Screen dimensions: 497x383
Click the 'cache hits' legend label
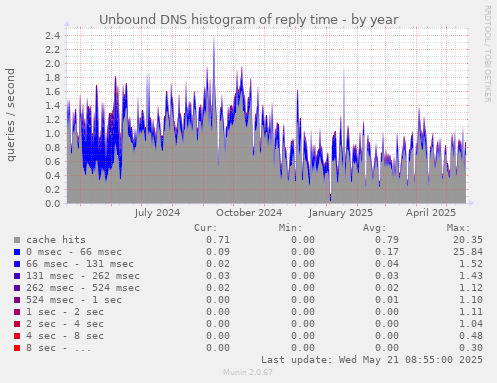click(x=56, y=240)
